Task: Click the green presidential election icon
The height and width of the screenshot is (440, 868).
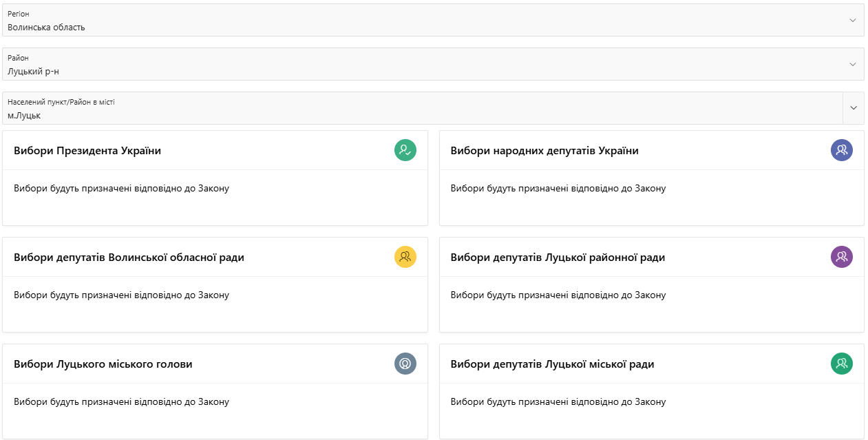Action: [405, 150]
